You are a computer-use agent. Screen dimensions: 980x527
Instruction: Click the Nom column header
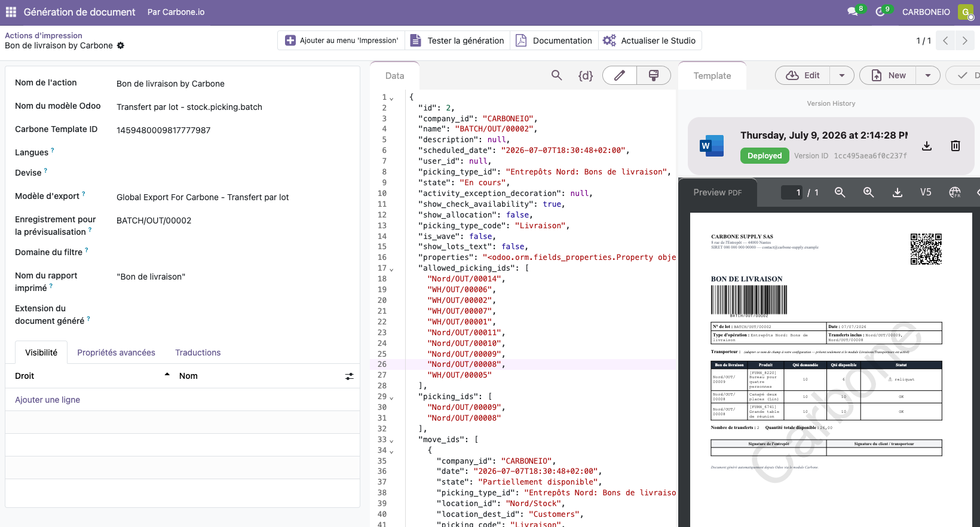[188, 376]
